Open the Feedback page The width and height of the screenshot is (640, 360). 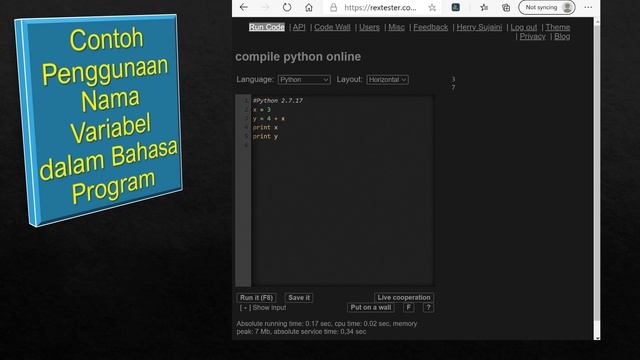(430, 27)
